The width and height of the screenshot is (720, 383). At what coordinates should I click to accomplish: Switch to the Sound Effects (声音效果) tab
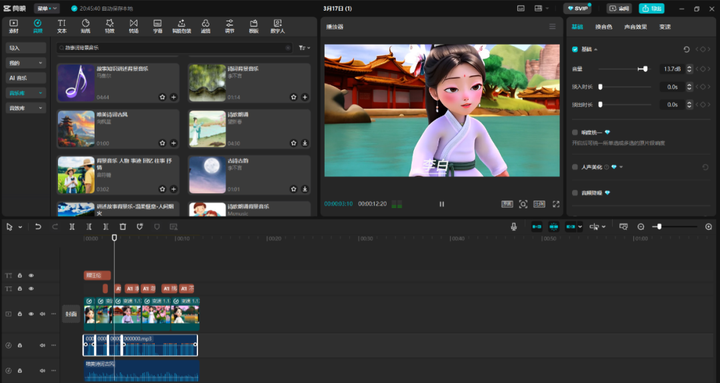[x=636, y=27]
